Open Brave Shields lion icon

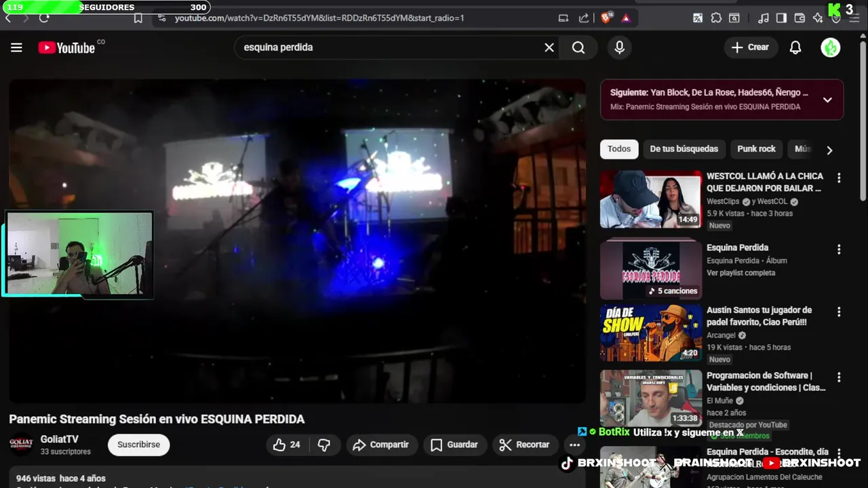point(606,18)
